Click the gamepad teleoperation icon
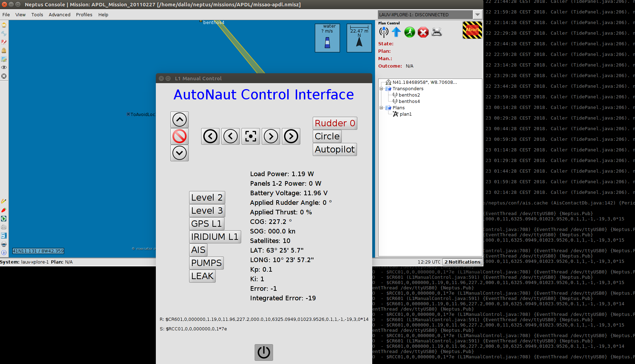This screenshot has height=364, width=635. click(437, 32)
